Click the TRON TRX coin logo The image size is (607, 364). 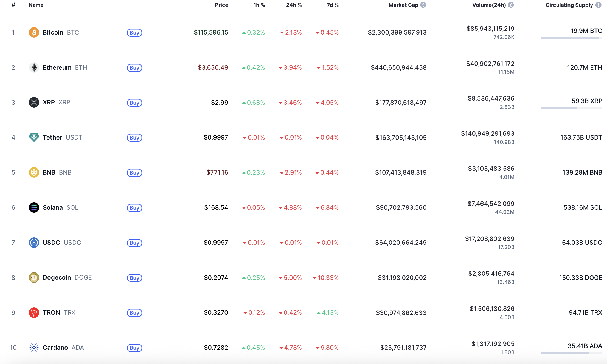coord(34,312)
